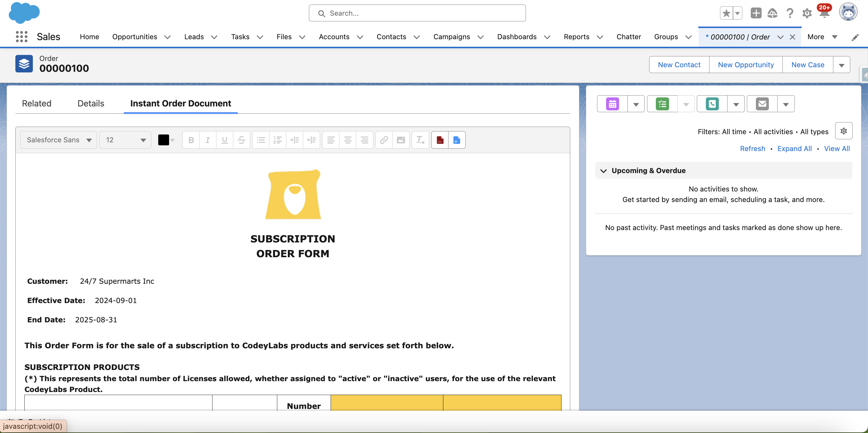
Task: Open the Favorites star
Action: coord(726,13)
